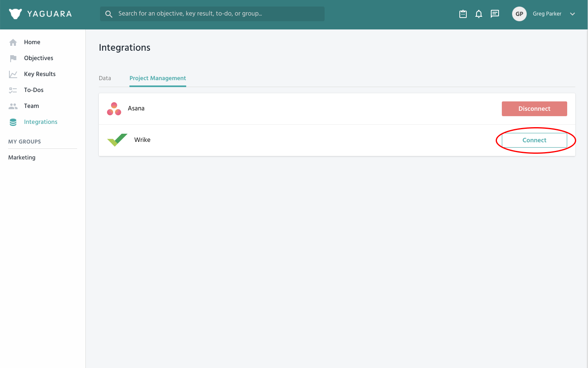Switch to the Data tab
This screenshot has width=588, height=368.
105,78
